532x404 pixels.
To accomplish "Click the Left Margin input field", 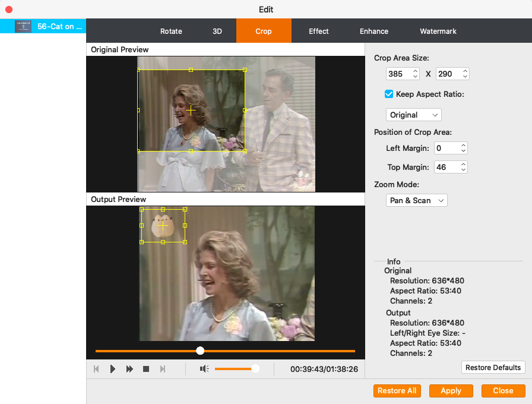I will click(447, 148).
